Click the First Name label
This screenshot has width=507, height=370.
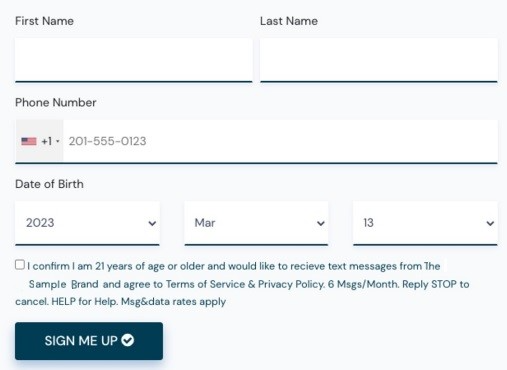tap(44, 21)
